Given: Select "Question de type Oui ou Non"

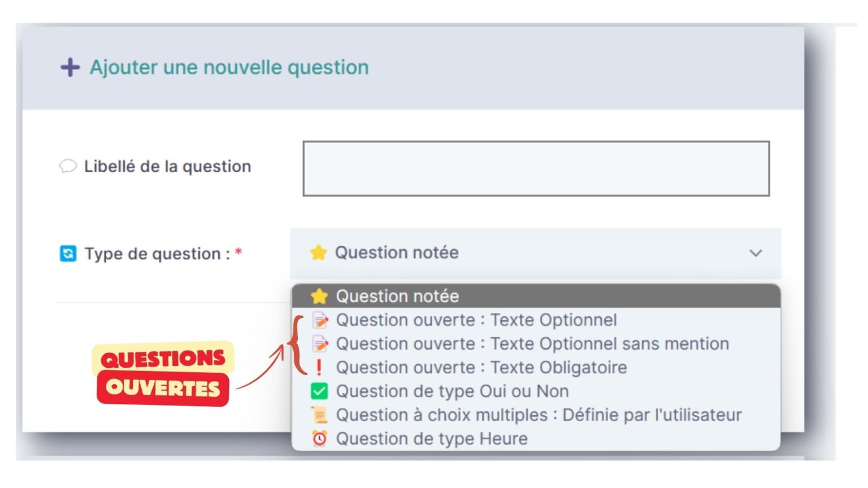Looking at the screenshot, I should 452,391.
